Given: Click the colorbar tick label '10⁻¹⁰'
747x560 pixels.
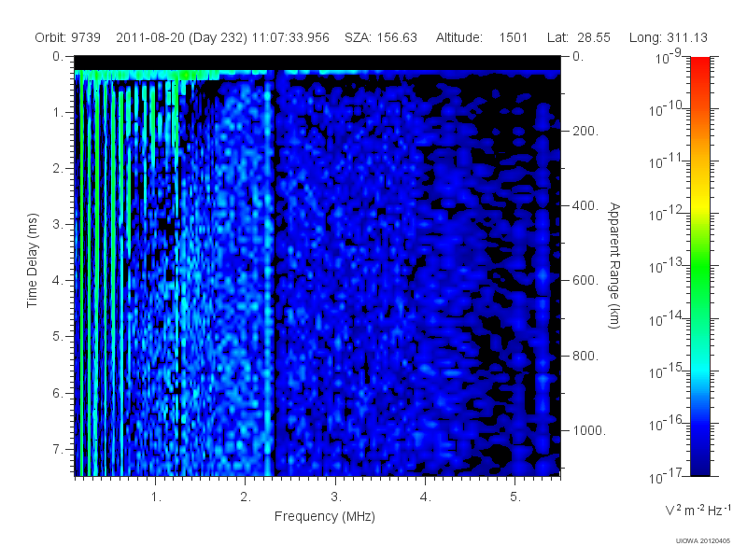Looking at the screenshot, I should (x=667, y=109).
